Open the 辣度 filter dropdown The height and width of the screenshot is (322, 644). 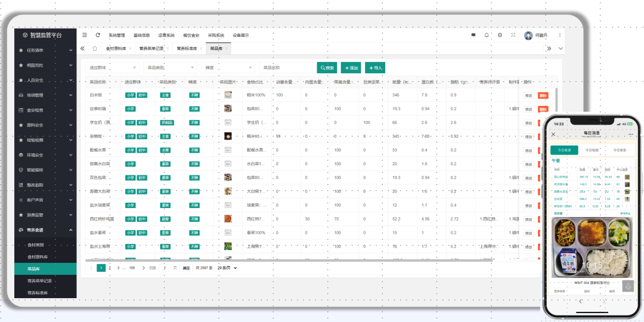click(228, 68)
